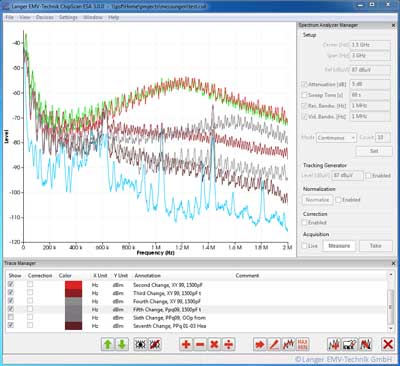The height and width of the screenshot is (366, 400).
Task: Toggle the Attenuation [dB] checkbox
Action: (304, 84)
